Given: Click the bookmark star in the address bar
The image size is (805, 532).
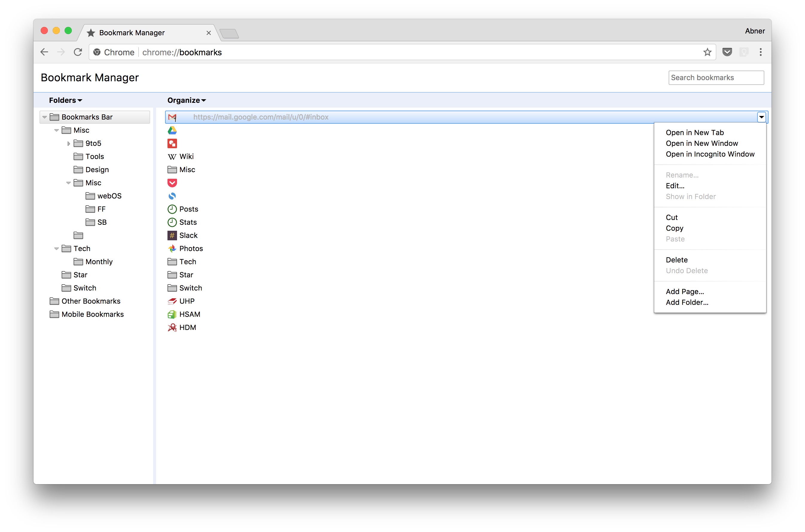Looking at the screenshot, I should click(707, 52).
